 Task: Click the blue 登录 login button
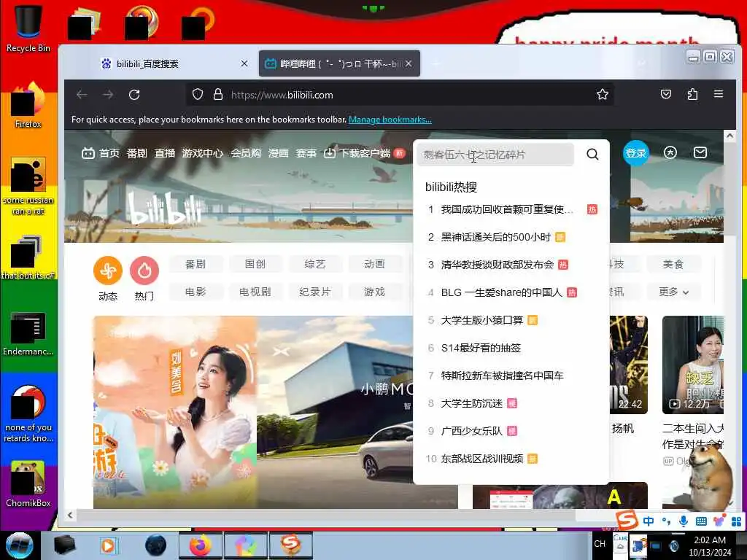(636, 153)
